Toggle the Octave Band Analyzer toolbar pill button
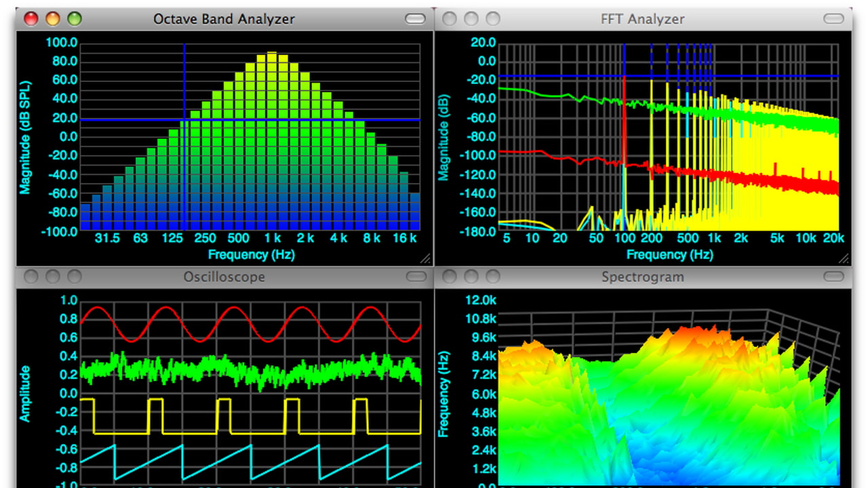The image size is (868, 488). [x=415, y=19]
